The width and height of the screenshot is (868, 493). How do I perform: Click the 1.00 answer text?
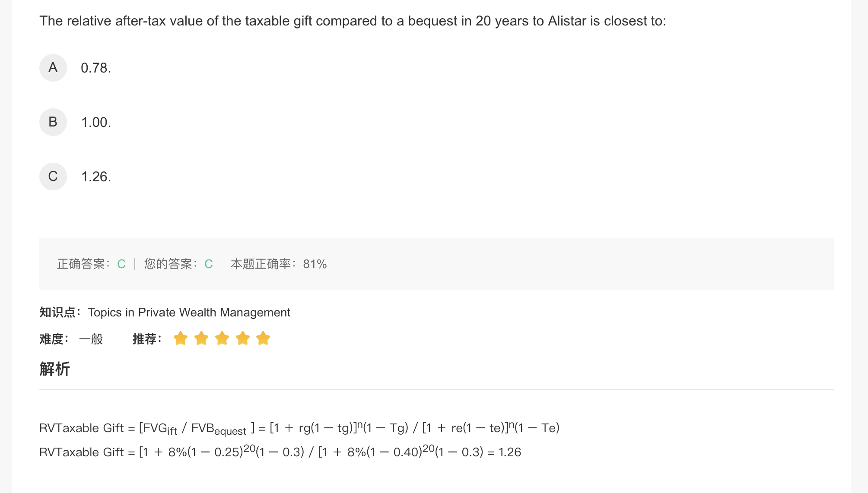(x=96, y=123)
